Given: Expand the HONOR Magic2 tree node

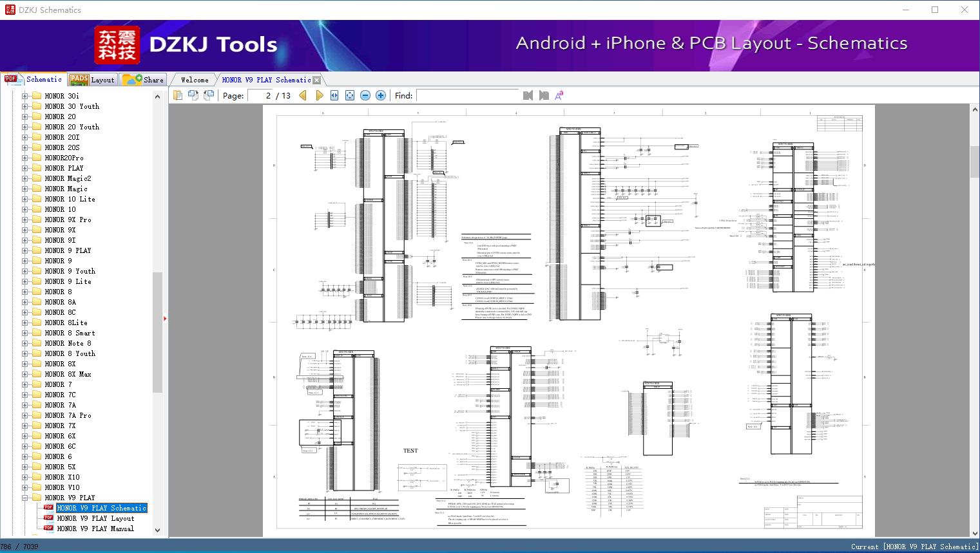Looking at the screenshot, I should (x=25, y=178).
